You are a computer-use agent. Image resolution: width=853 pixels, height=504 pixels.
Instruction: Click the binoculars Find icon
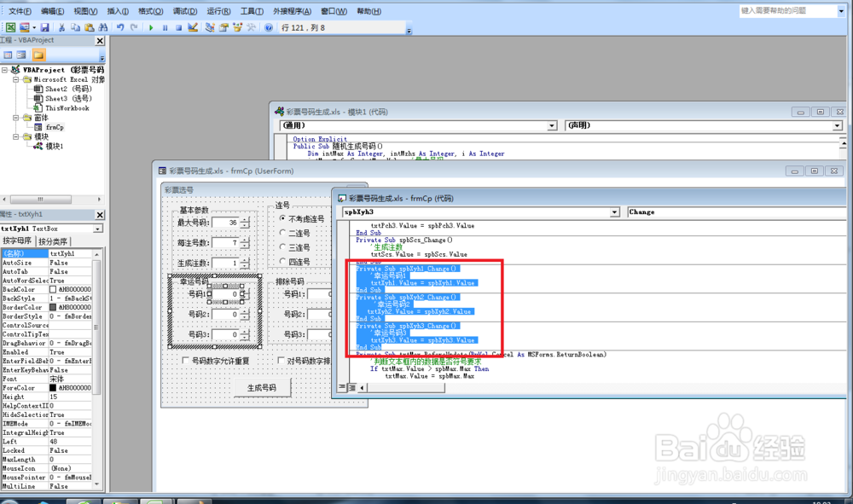pos(103,27)
